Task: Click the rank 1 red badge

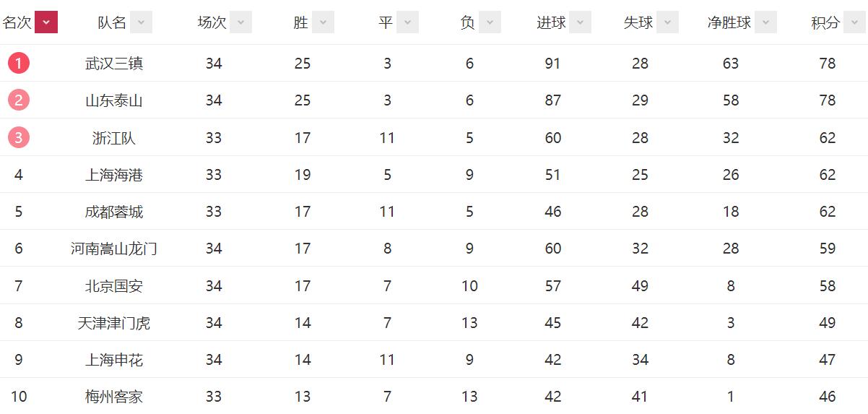Action: (19, 64)
